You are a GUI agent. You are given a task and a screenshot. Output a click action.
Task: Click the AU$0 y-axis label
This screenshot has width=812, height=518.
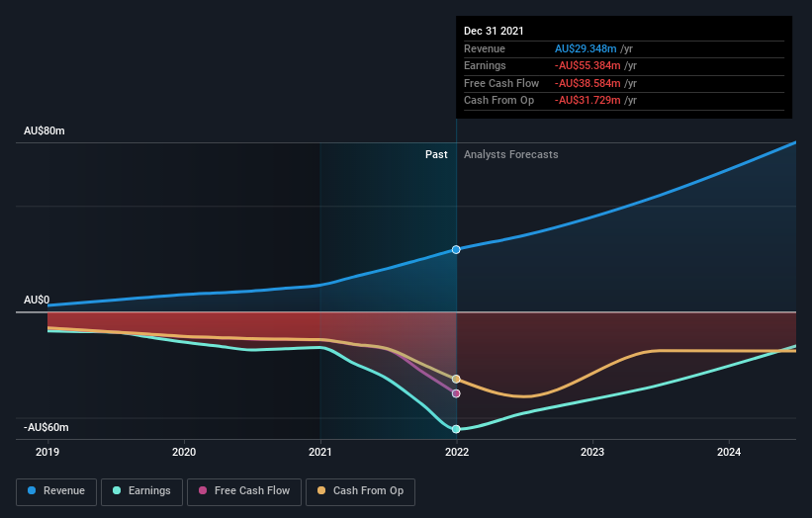(x=37, y=301)
